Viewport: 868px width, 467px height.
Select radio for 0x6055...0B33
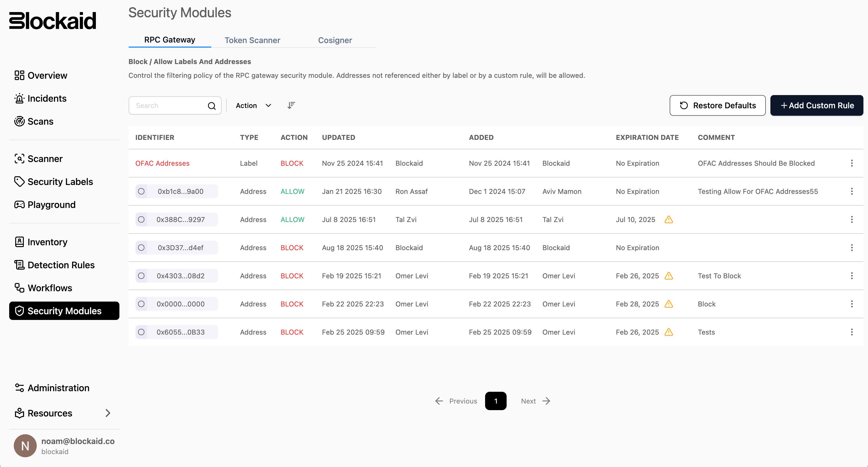141,332
